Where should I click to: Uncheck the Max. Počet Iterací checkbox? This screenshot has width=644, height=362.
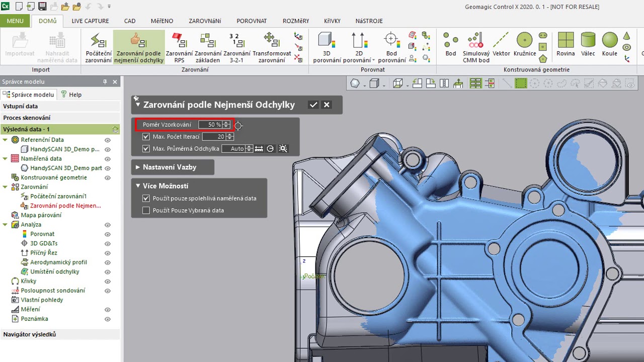[x=146, y=137]
